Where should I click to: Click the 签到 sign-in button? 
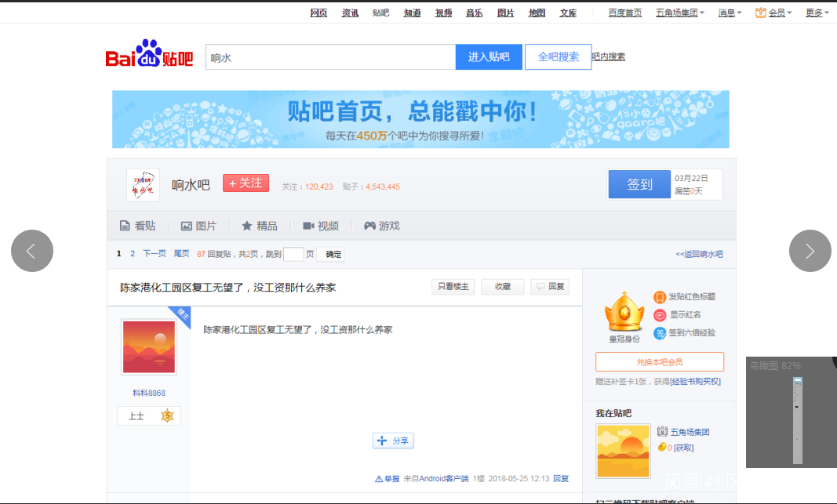pyautogui.click(x=639, y=184)
